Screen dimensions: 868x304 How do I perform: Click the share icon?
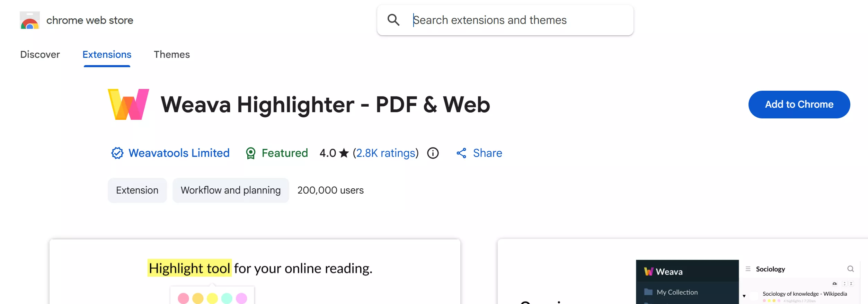point(461,153)
